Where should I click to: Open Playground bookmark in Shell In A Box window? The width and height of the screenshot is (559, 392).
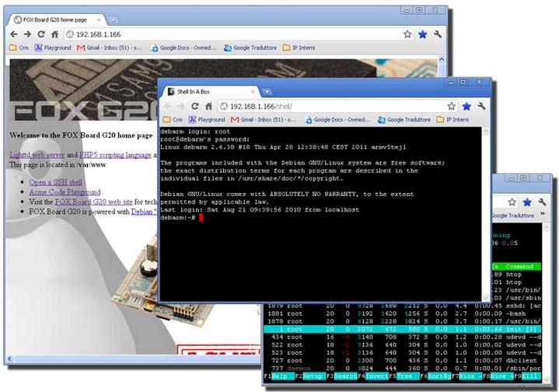(207, 120)
